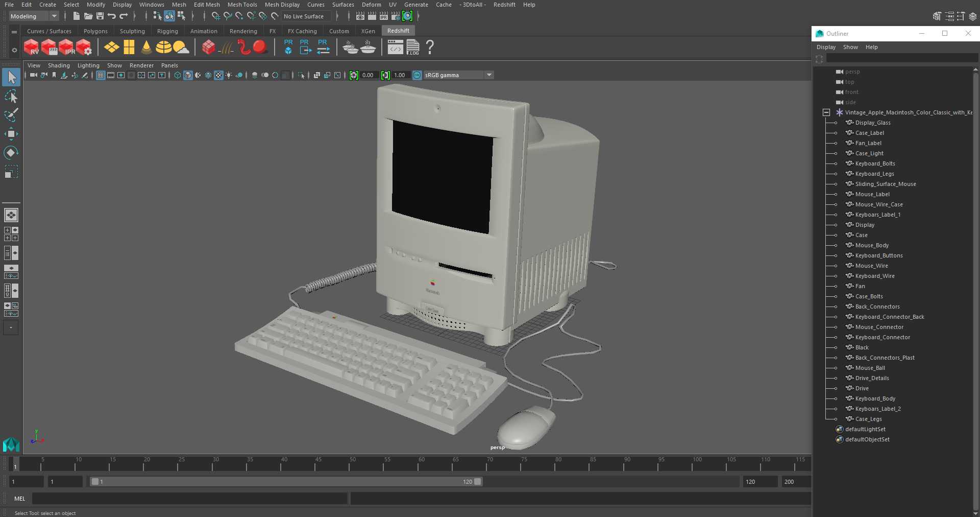The image size is (980, 517).
Task: Open the Redshift main menu
Action: [x=504, y=5]
